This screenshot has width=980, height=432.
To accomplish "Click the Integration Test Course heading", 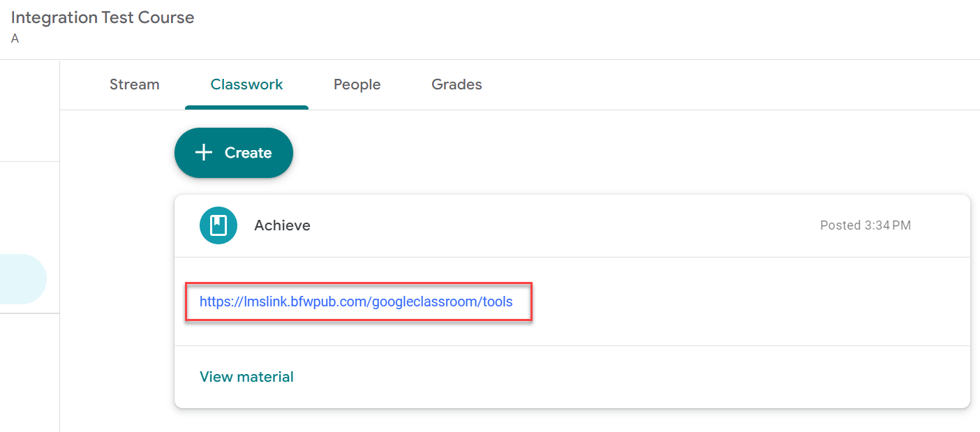I will tap(102, 17).
